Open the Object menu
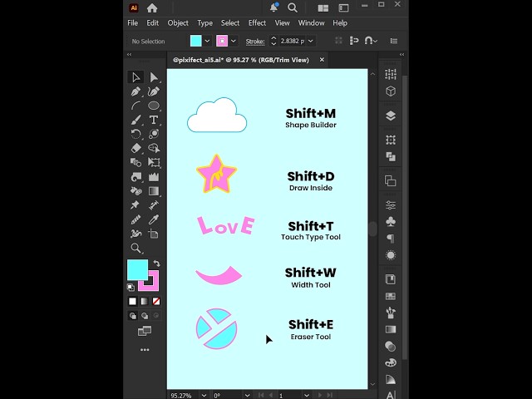 (x=178, y=23)
